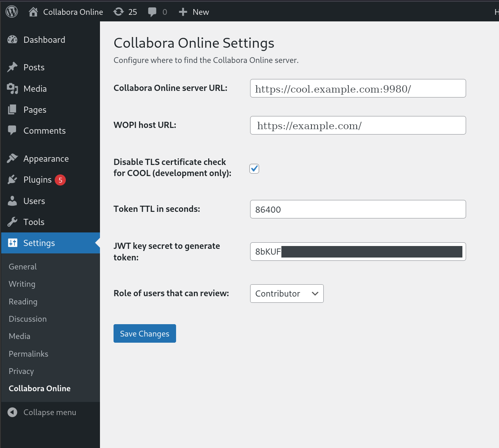Open the Users admin page

pyautogui.click(x=34, y=201)
